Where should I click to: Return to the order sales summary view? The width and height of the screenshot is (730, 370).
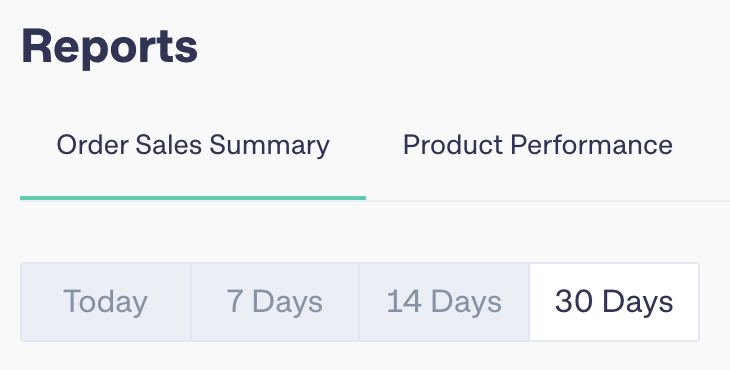click(x=193, y=145)
